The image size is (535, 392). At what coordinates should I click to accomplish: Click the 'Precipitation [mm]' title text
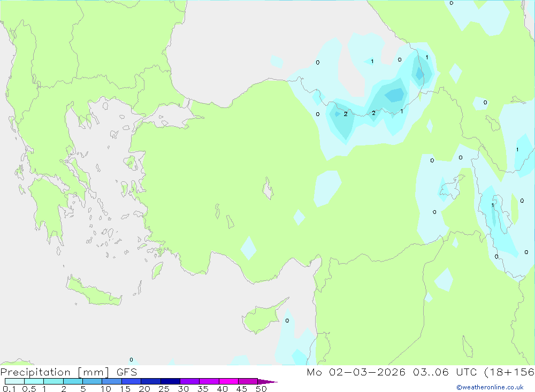[x=55, y=372]
